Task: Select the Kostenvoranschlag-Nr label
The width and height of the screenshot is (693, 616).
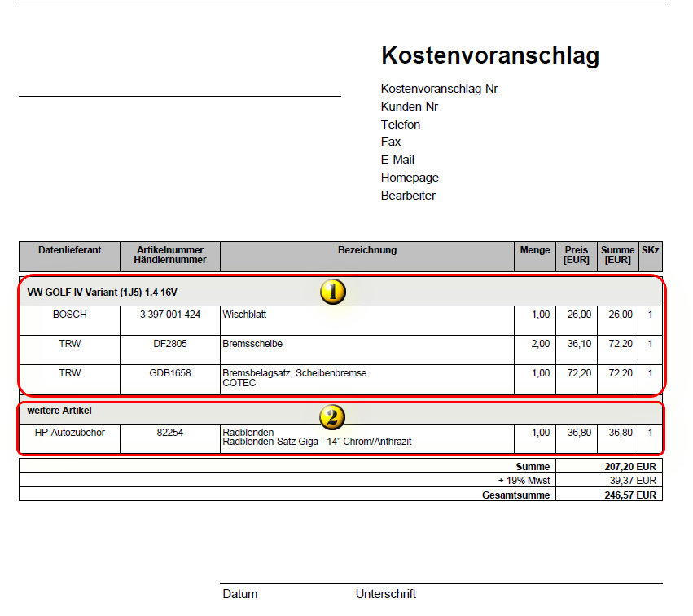Action: 439,89
